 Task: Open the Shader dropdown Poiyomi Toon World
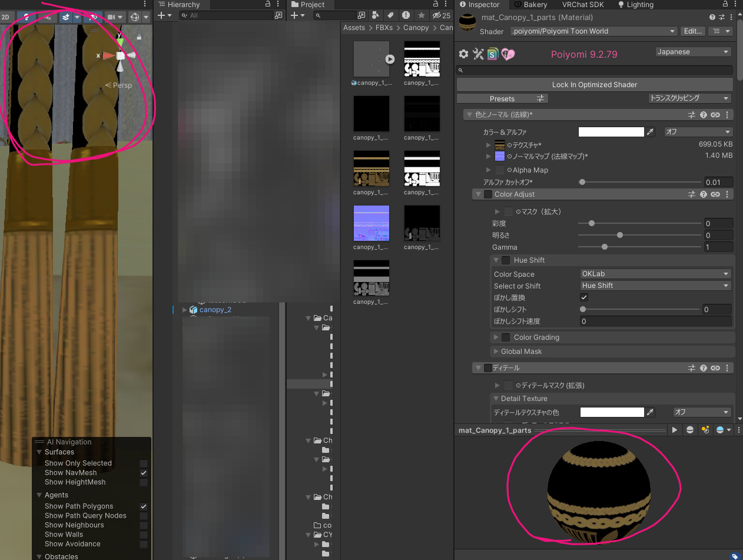[593, 31]
